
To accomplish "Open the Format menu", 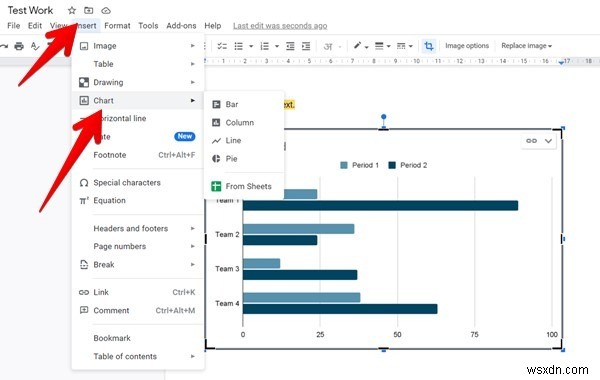I will tap(117, 26).
